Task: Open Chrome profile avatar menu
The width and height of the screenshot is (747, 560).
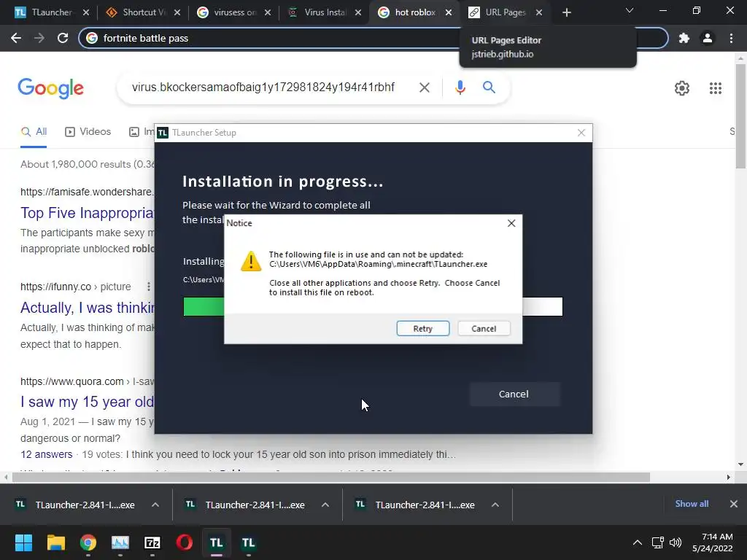Action: coord(708,38)
